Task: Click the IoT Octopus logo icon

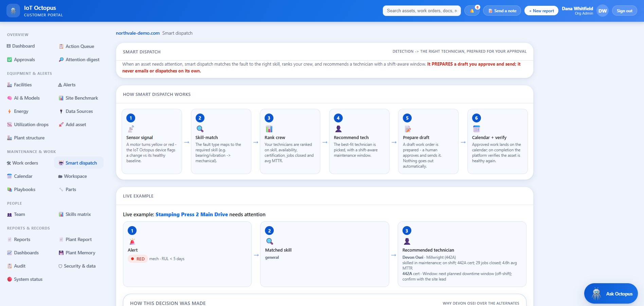Action: [13, 11]
